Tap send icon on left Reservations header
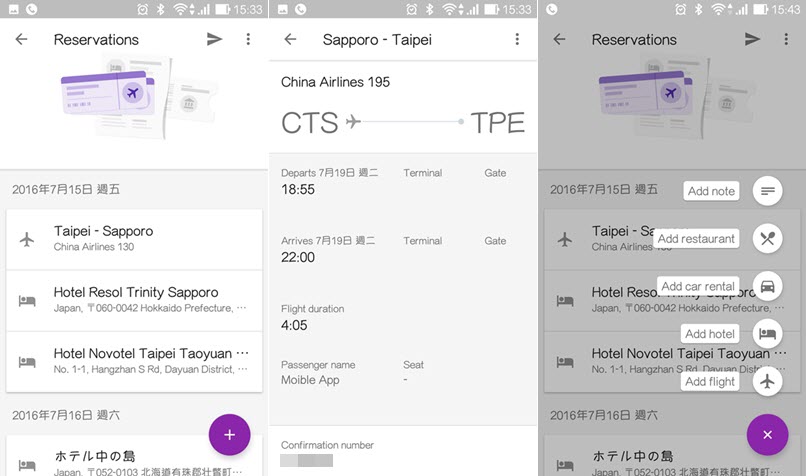 click(x=214, y=40)
